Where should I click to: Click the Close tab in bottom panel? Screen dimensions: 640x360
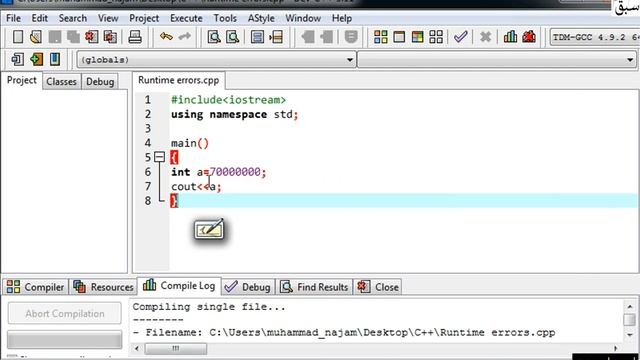378,287
